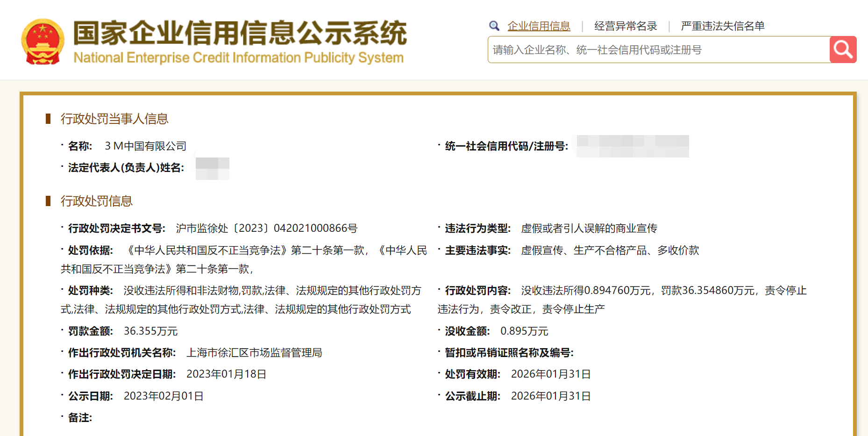868x436 pixels.
Task: Click the 国家企业信用信息公示系统 site title
Action: pos(240,33)
